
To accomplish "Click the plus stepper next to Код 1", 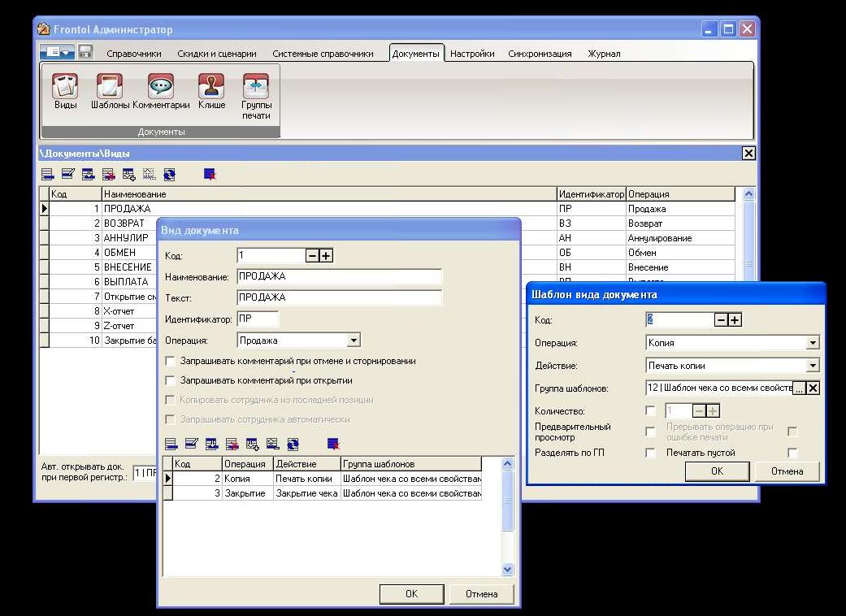I will (326, 256).
